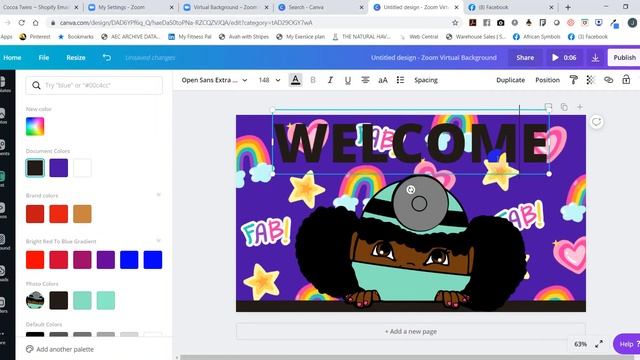640x360 pixels.
Task: Open the Position menu
Action: coord(547,80)
